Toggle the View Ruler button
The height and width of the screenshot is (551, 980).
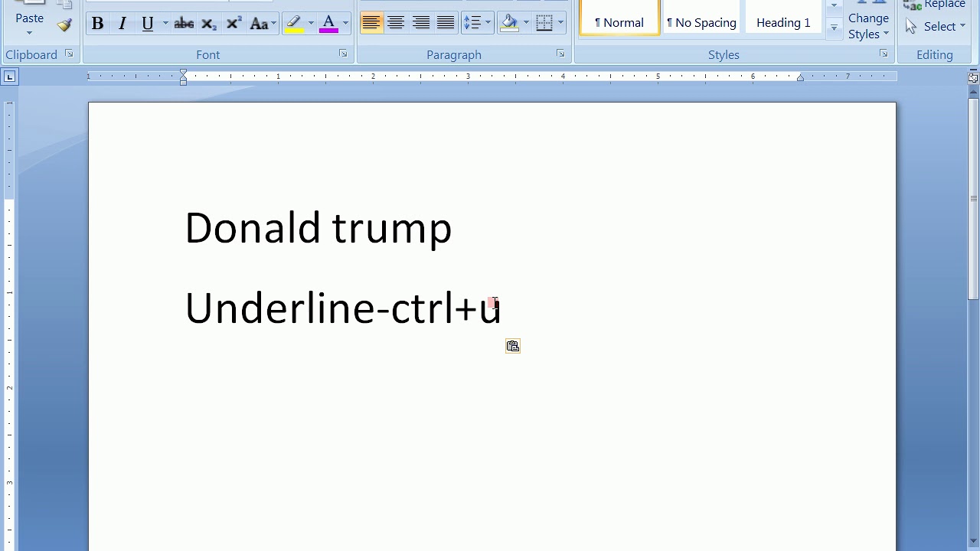(x=973, y=77)
